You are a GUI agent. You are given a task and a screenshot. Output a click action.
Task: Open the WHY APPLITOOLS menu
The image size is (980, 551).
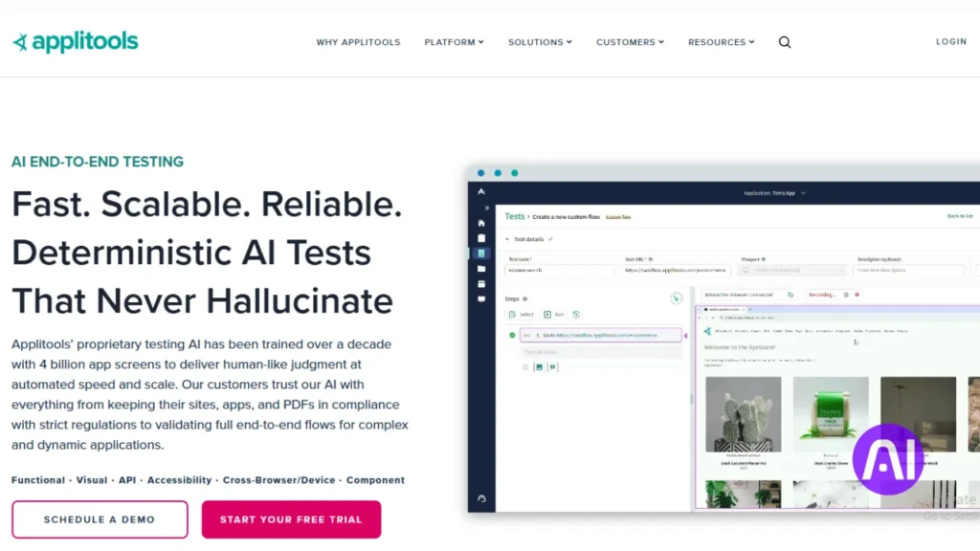[x=359, y=42]
